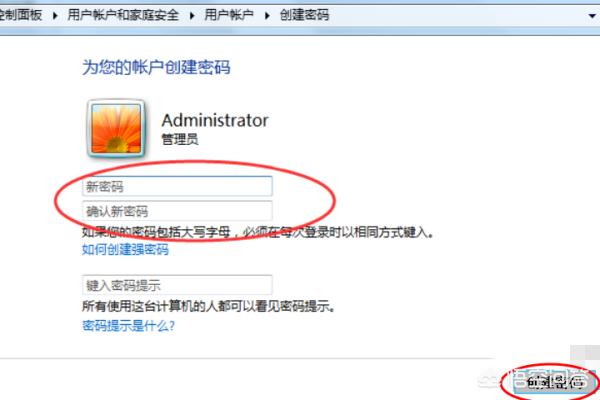This screenshot has height=400, width=600.
Task: Focus the 确认新密码 input field
Action: pos(177,211)
